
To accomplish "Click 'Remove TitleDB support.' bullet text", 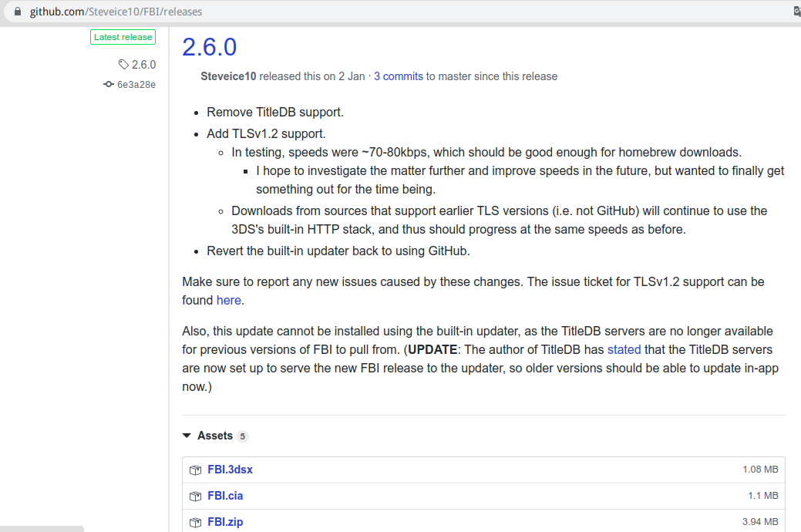I will pyautogui.click(x=274, y=113).
